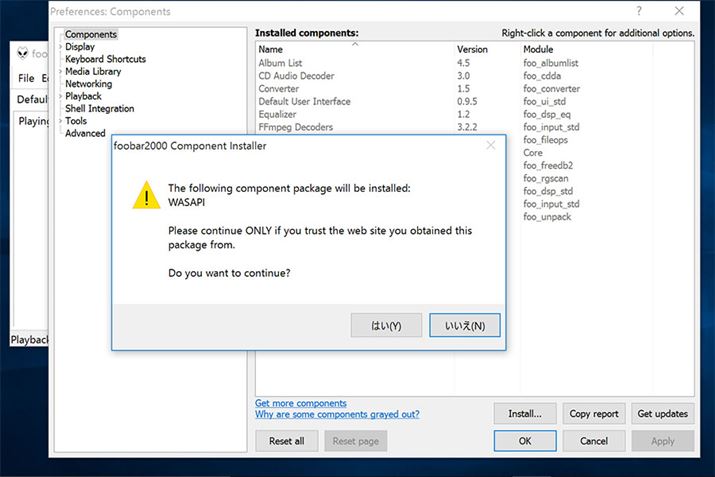Open File menu in foobar2000 main window

point(26,78)
